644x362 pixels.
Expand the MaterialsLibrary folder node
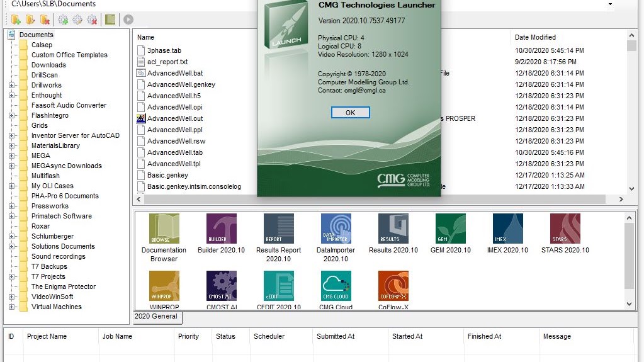(x=11, y=145)
